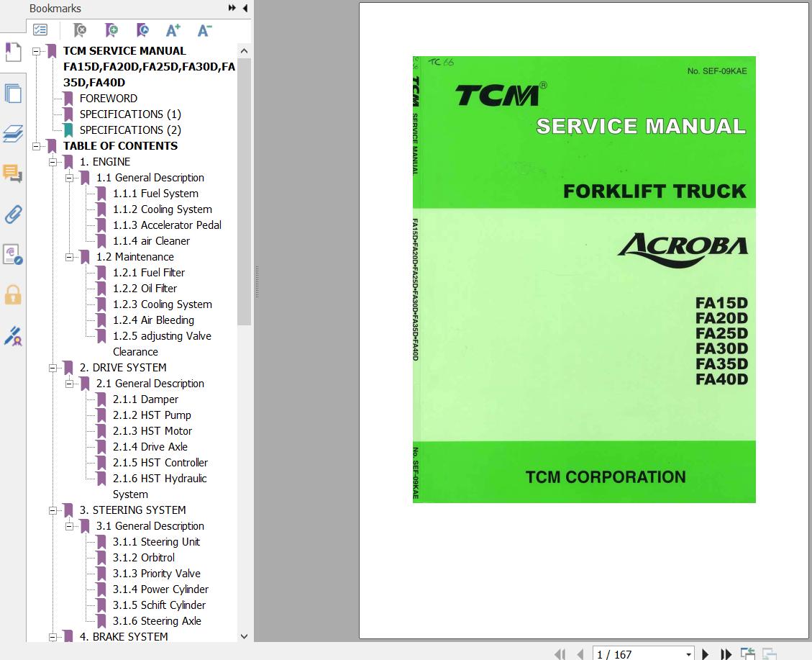Open the Layers panel
Viewport: 812px width, 660px height.
point(12,133)
